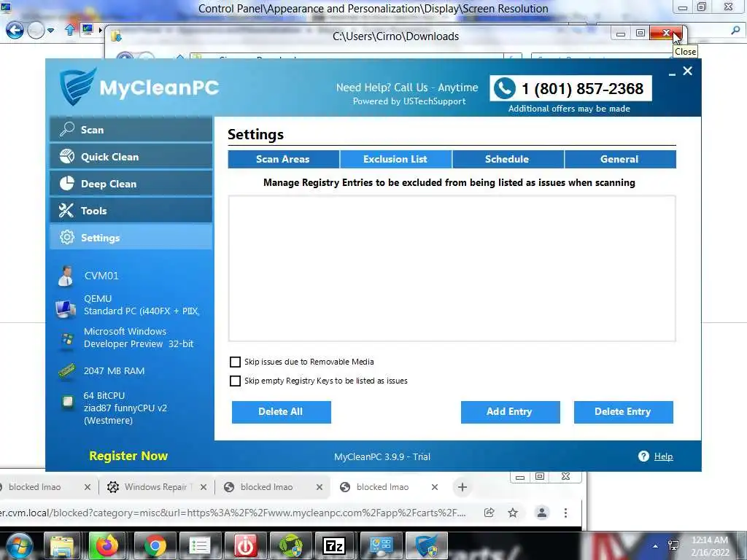
Task: Minimize the MyCleanPC window
Action: pos(672,74)
